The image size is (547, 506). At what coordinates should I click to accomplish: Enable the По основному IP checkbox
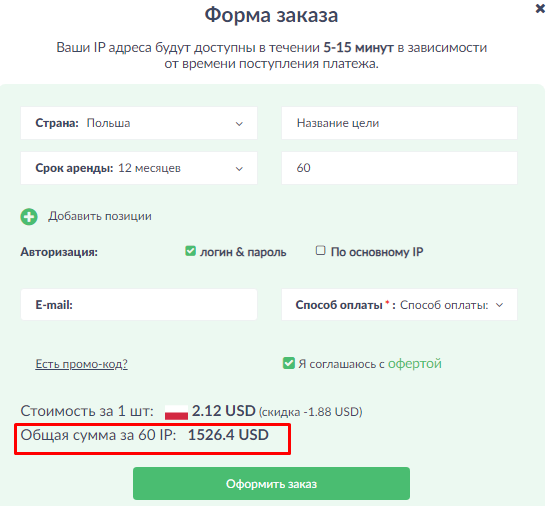[320, 250]
